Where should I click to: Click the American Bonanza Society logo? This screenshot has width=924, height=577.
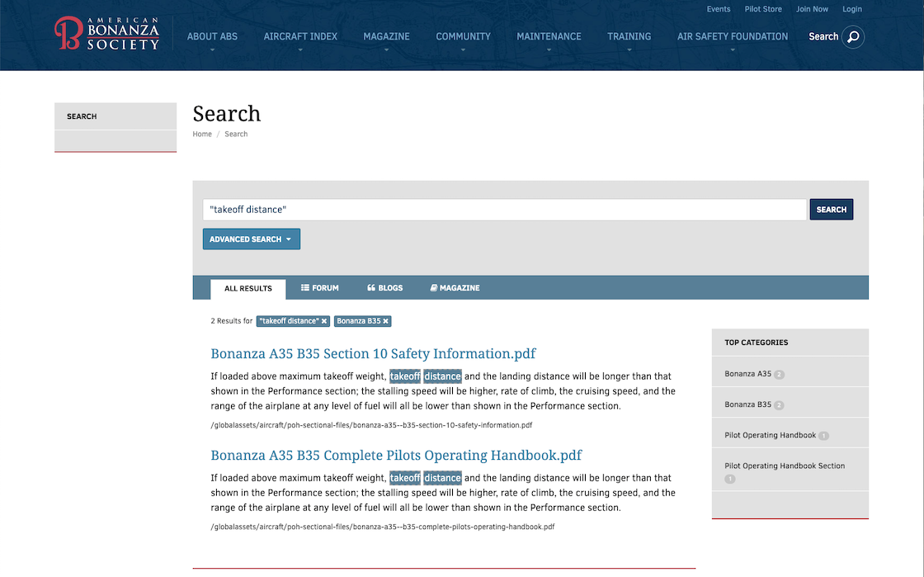point(107,34)
